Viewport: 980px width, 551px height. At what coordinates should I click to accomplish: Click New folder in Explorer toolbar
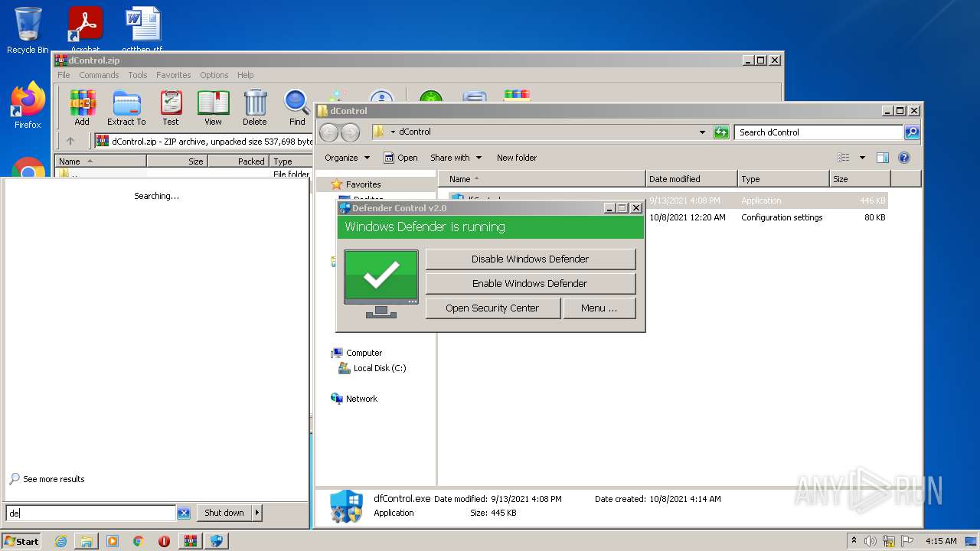click(517, 158)
